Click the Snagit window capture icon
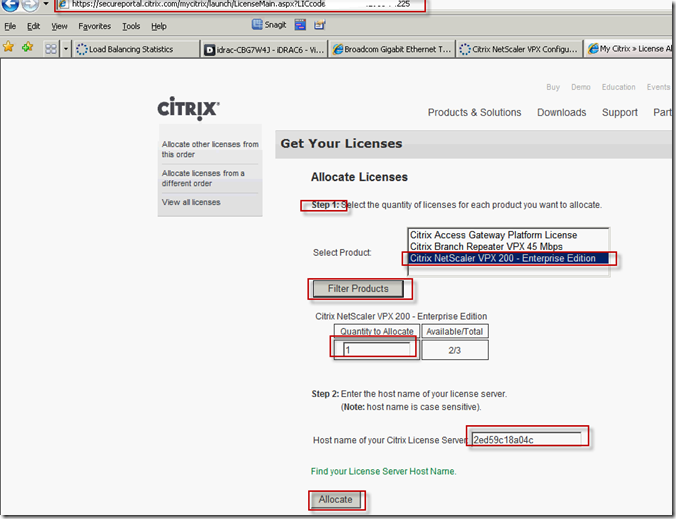The height and width of the screenshot is (519, 676). pyautogui.click(x=300, y=25)
